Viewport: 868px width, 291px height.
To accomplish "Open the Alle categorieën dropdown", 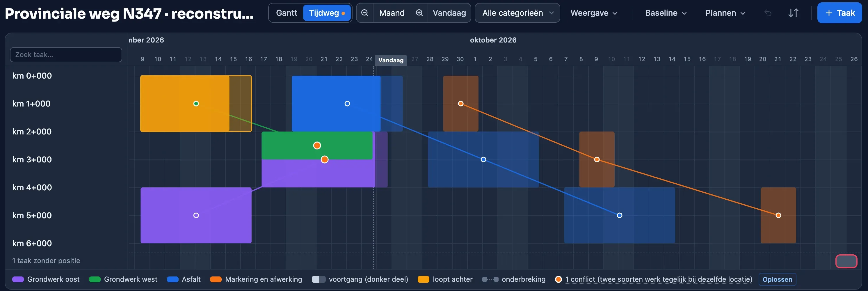I will [517, 13].
